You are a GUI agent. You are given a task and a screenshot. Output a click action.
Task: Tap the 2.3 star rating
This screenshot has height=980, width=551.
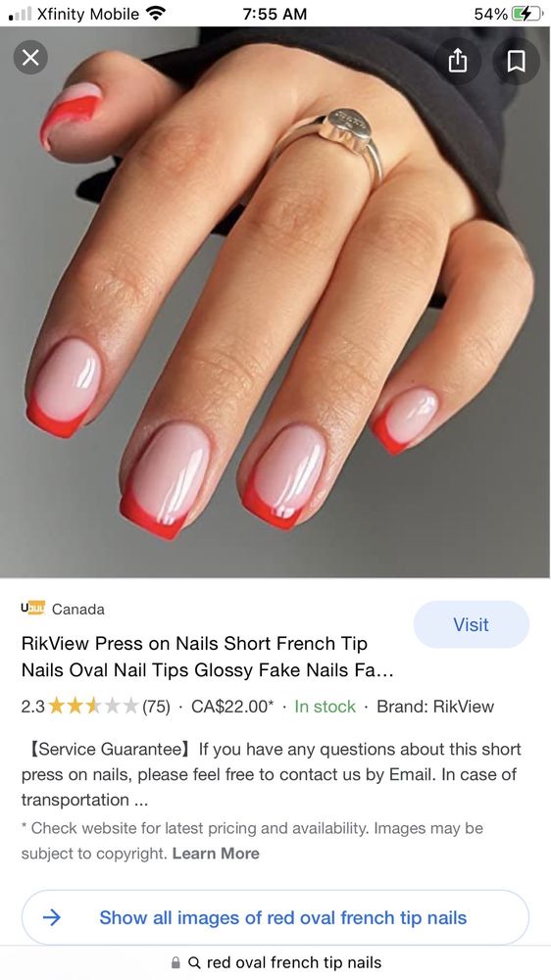(80, 707)
